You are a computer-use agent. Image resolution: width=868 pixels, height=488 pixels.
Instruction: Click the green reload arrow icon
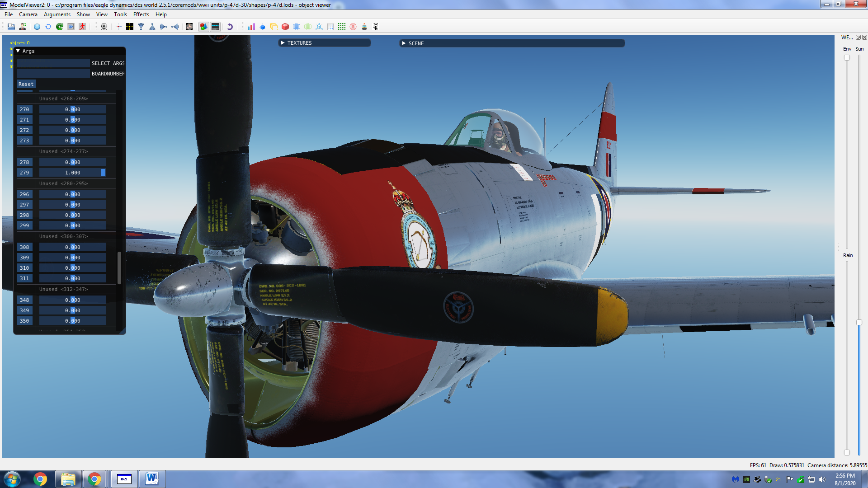coord(60,27)
